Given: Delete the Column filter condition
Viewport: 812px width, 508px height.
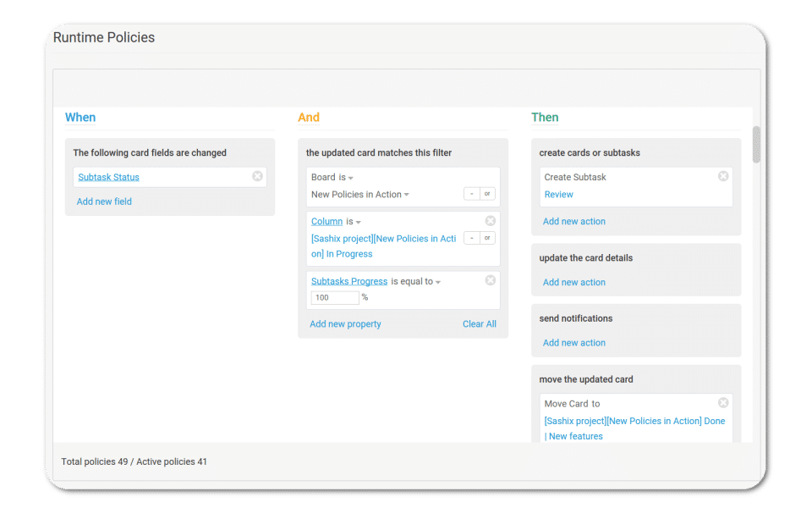Looking at the screenshot, I should pos(490,221).
